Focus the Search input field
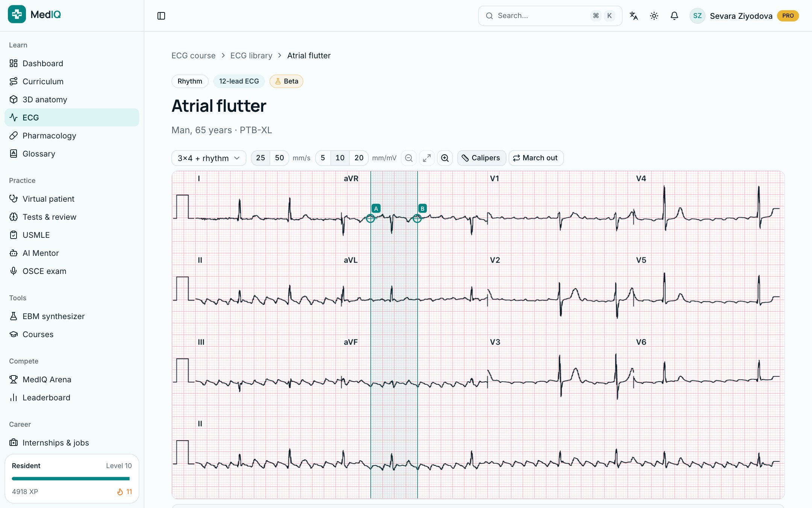 tap(550, 16)
